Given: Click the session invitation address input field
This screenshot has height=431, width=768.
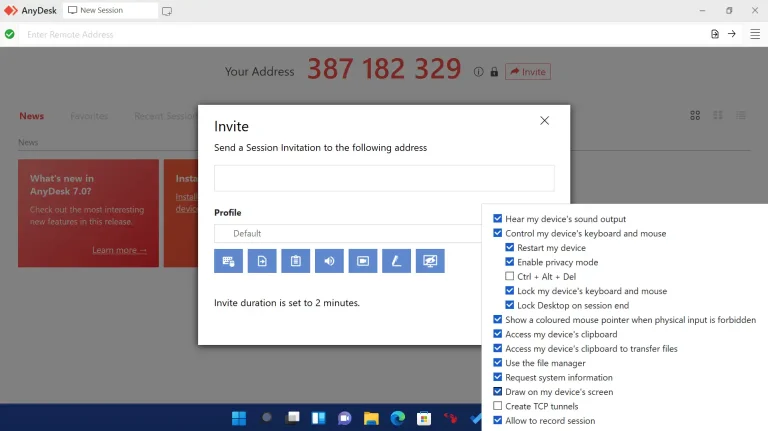Looking at the screenshot, I should [384, 178].
